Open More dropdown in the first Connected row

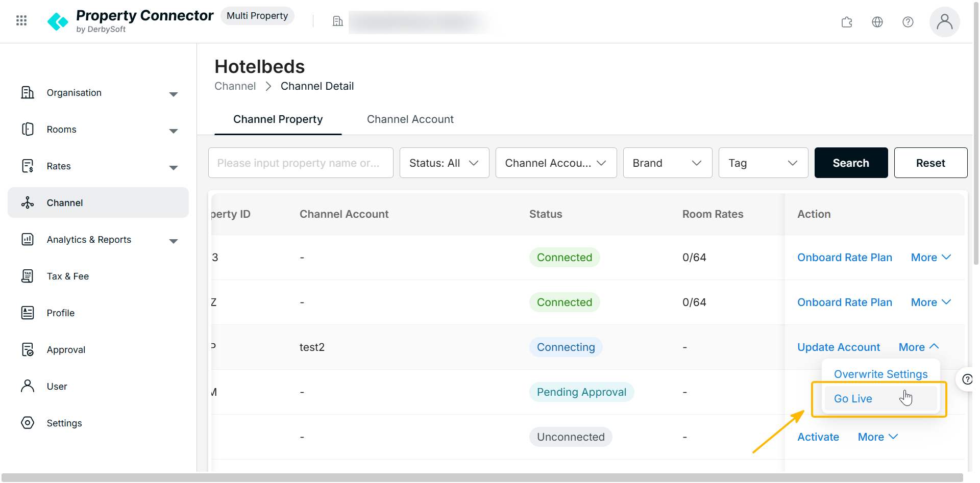click(931, 257)
